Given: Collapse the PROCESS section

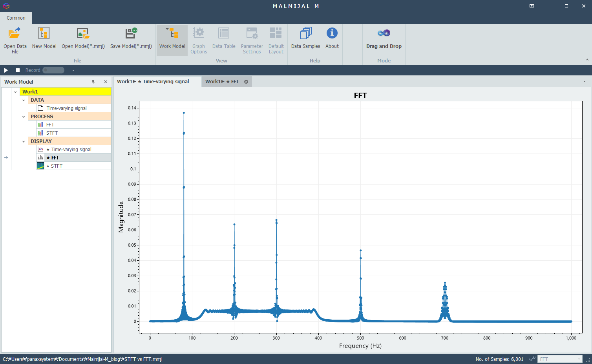Looking at the screenshot, I should (24, 117).
